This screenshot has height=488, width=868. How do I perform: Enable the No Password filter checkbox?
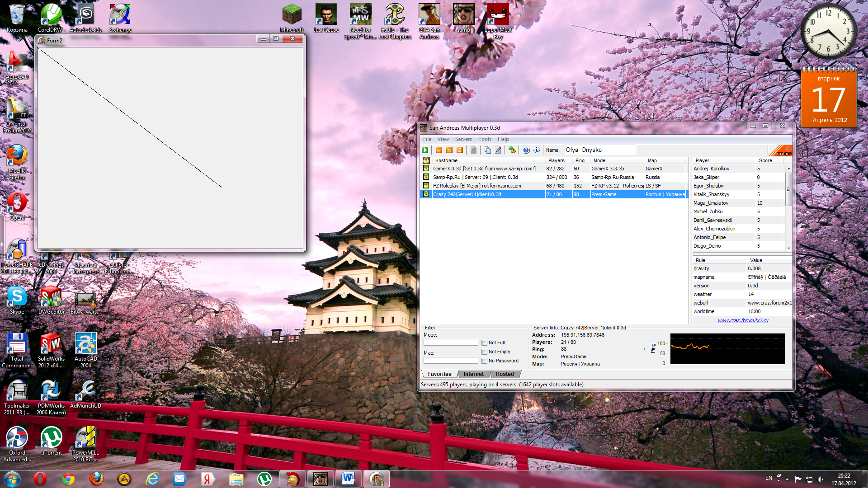tap(484, 361)
